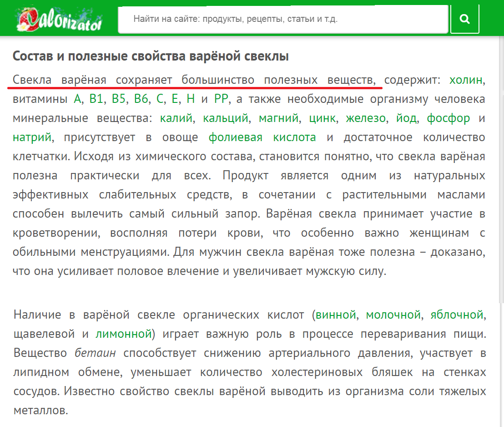This screenshot has width=504, height=427.
Task: Click the Calorizator logo
Action: click(x=59, y=18)
